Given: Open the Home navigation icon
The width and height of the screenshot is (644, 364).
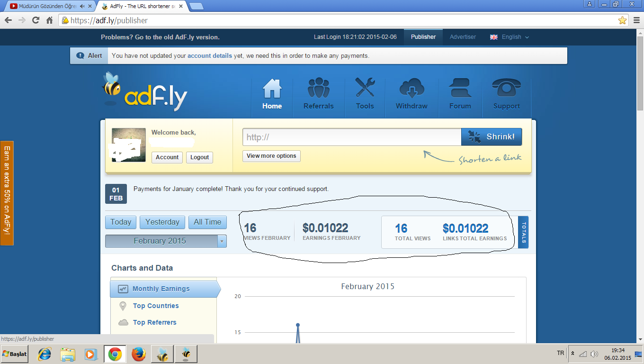Looking at the screenshot, I should 272,88.
